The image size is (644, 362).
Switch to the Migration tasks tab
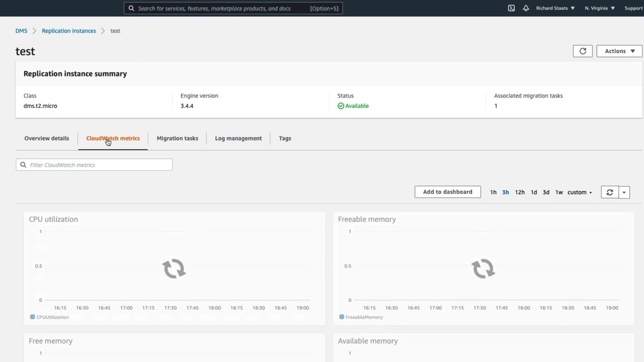[177, 138]
